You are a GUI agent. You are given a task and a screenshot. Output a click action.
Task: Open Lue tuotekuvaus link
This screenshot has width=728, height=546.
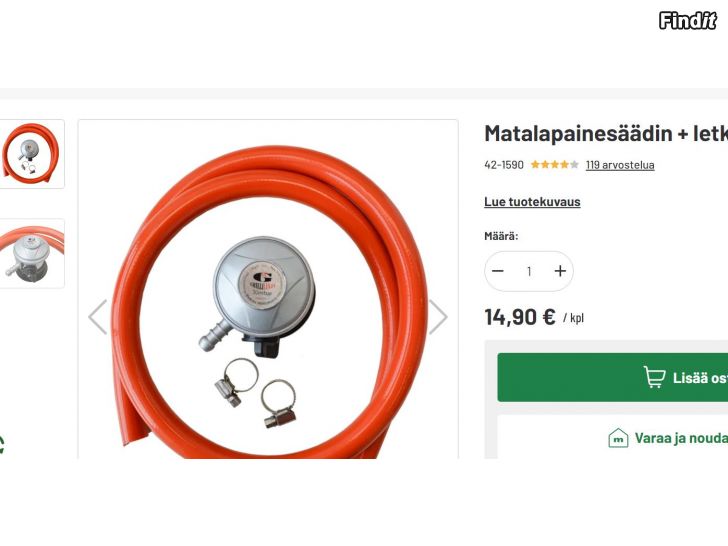(x=532, y=202)
